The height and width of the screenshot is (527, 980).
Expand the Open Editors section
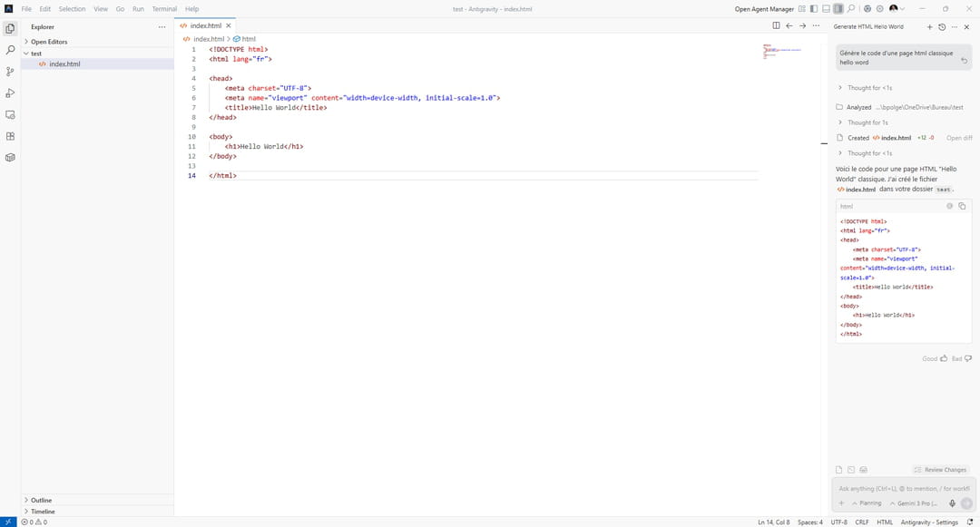[49, 42]
